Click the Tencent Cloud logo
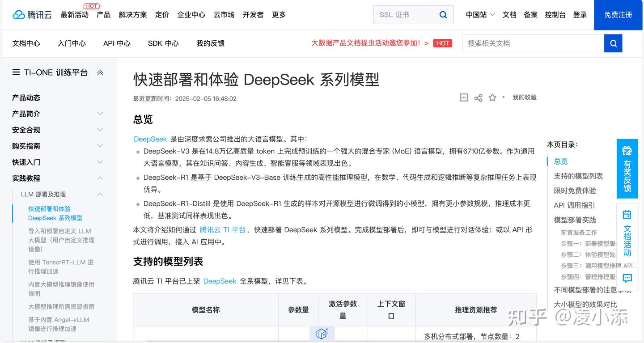This screenshot has height=343, width=644. 32,15
